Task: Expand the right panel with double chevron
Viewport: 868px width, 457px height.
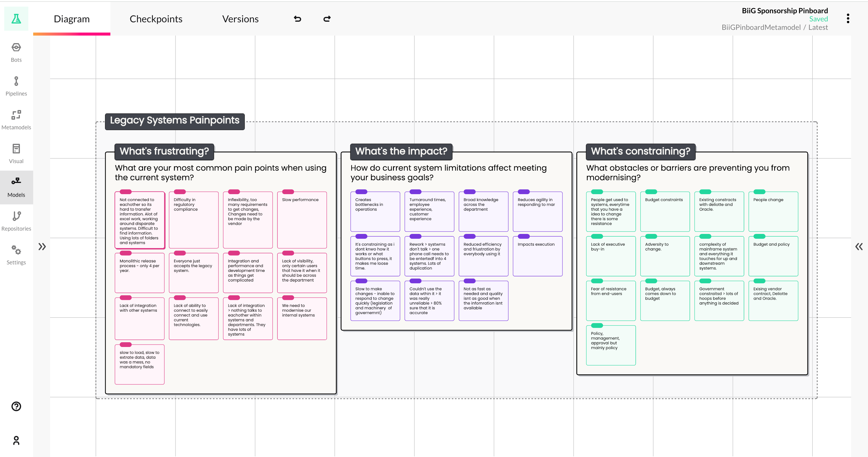Action: coord(859,247)
